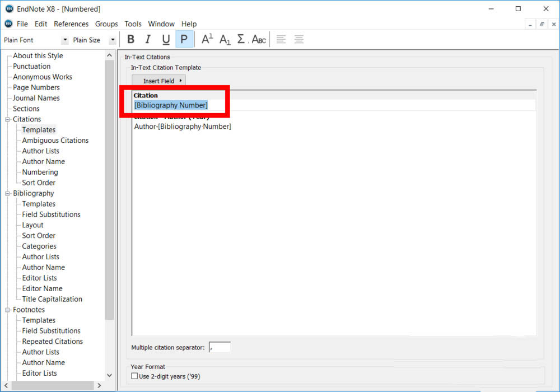
Task: Open the Groups menu
Action: [x=106, y=24]
